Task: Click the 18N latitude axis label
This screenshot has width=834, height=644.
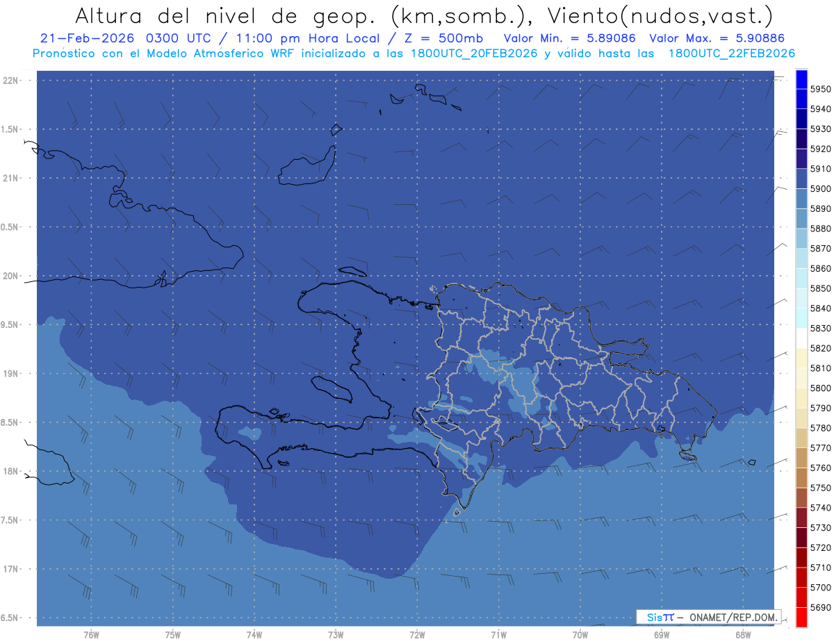Action: [x=12, y=472]
